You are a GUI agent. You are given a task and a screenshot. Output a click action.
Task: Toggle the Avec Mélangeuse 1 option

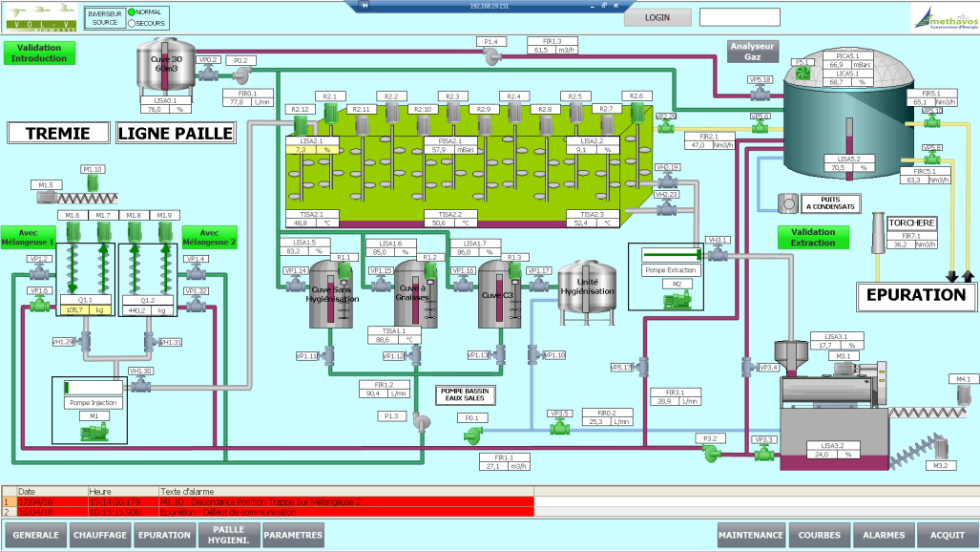click(x=27, y=237)
